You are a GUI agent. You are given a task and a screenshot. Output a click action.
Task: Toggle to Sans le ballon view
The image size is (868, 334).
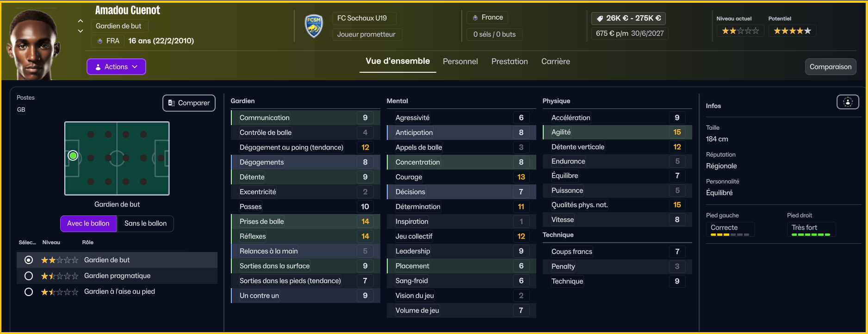tap(145, 223)
